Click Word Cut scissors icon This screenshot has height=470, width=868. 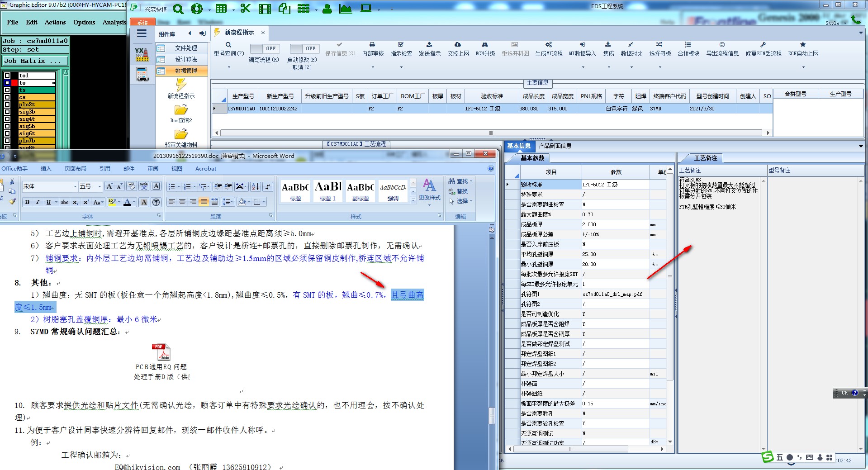tap(12, 181)
